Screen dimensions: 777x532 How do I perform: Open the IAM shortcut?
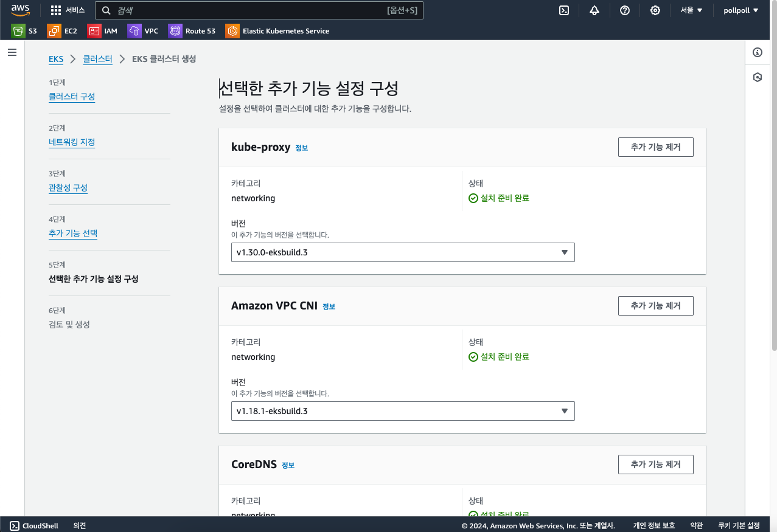pos(102,31)
